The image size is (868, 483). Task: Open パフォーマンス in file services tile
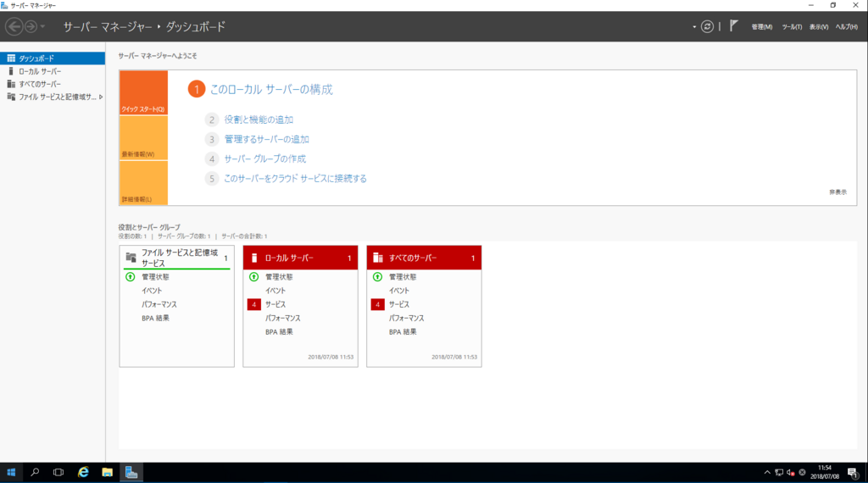pos(159,304)
